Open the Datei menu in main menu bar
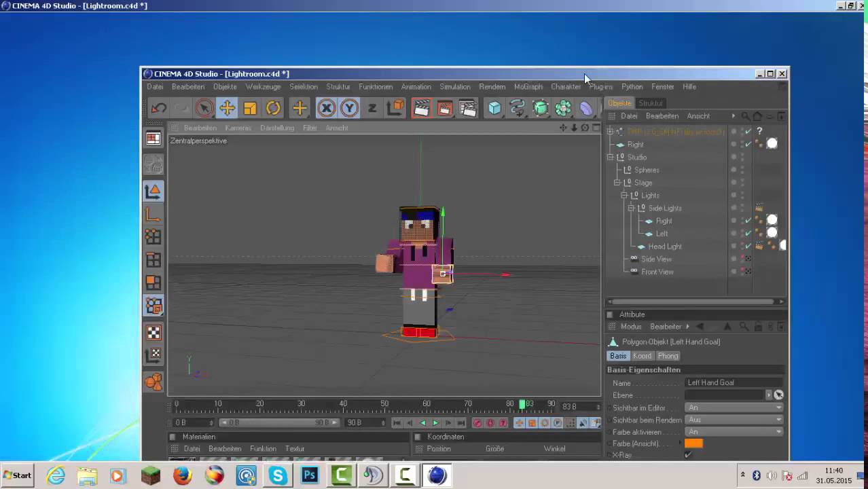Image resolution: width=868 pixels, height=489 pixels. (155, 87)
